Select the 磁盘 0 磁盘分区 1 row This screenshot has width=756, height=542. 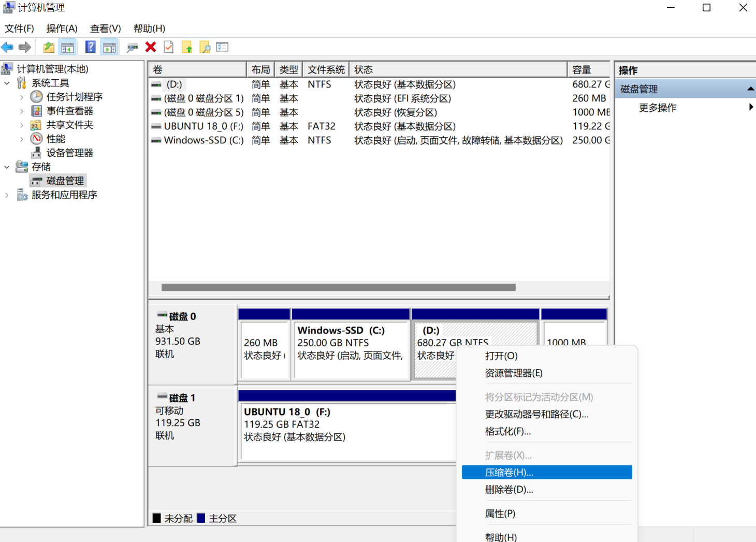tap(380, 98)
